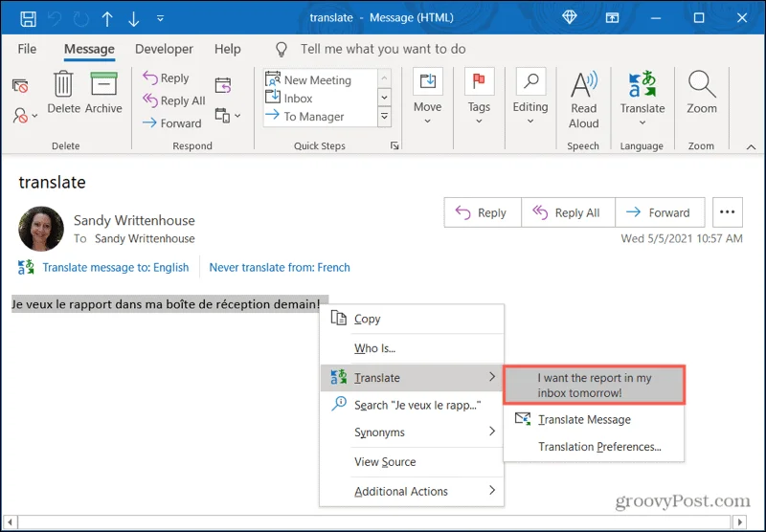
Task: Click the horizontal scrollbar left arrow
Action: click(x=10, y=522)
